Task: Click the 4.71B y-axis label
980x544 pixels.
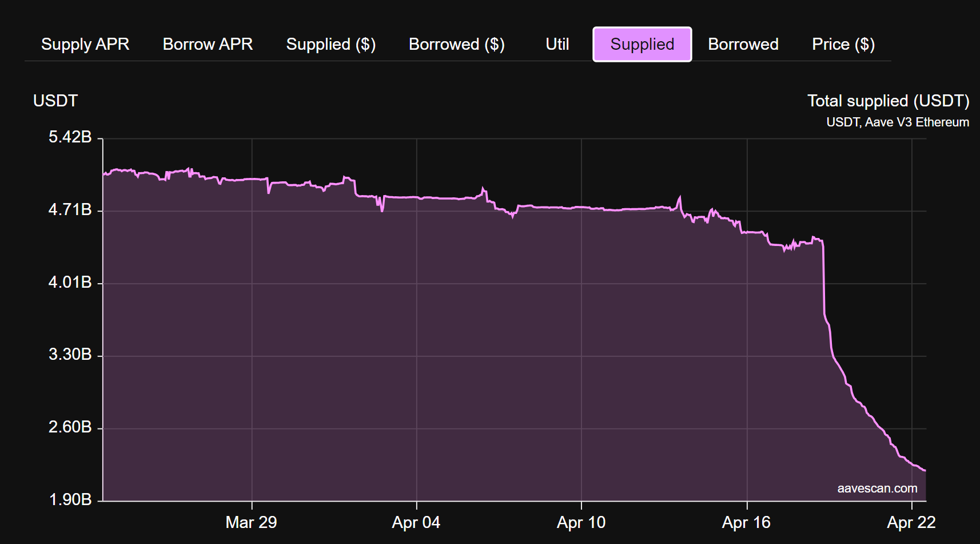Action: [70, 210]
